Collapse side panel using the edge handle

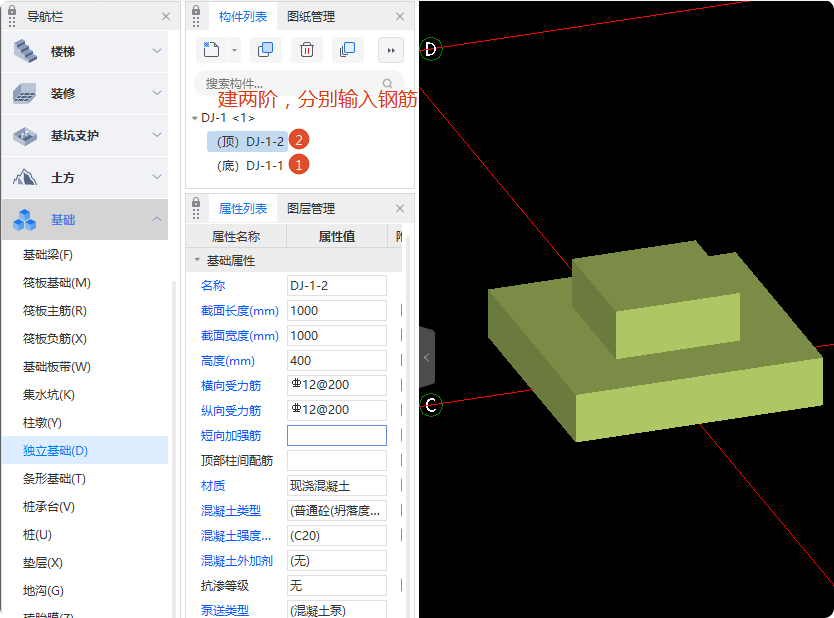pos(427,357)
